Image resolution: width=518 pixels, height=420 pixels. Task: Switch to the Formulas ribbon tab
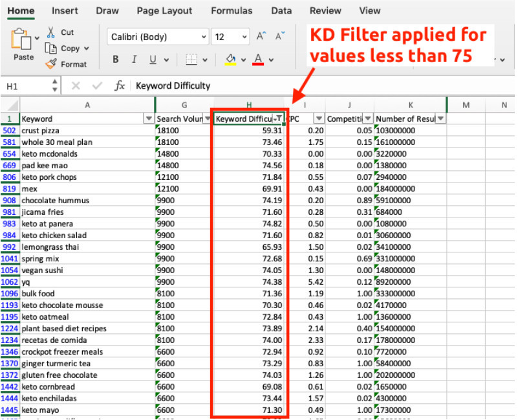point(230,10)
